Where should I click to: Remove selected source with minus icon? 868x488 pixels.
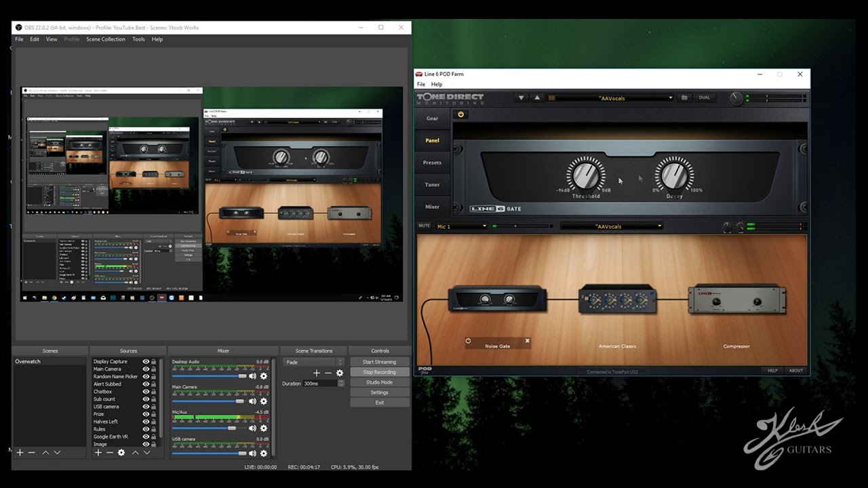110,452
